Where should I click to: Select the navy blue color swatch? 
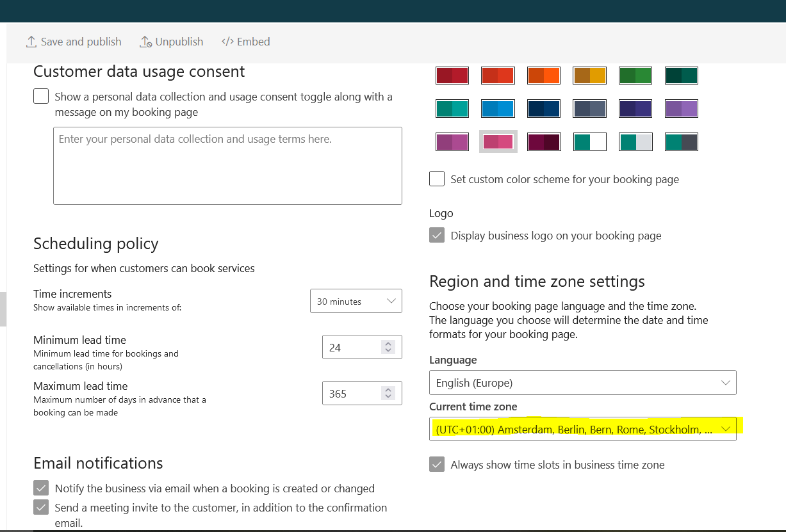click(x=544, y=109)
